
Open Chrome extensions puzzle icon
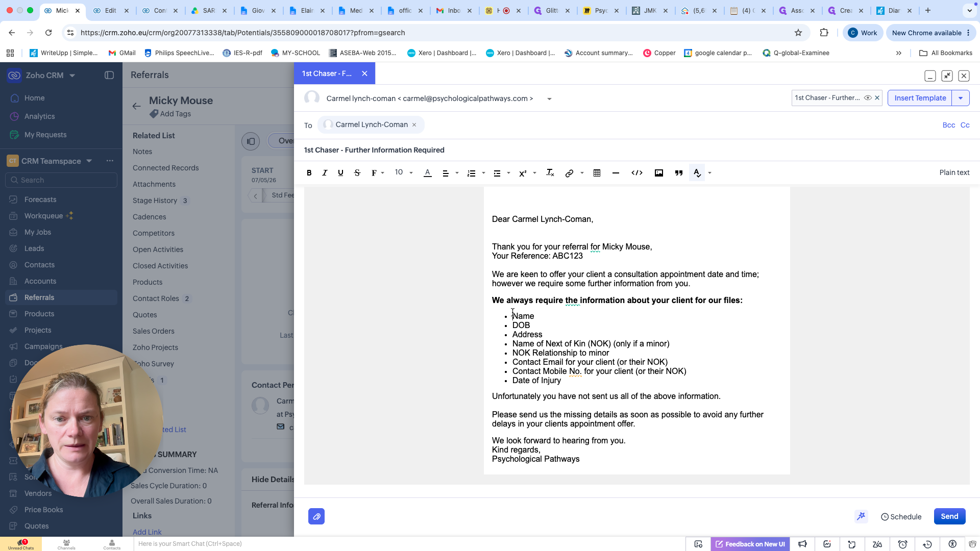pos(824,33)
